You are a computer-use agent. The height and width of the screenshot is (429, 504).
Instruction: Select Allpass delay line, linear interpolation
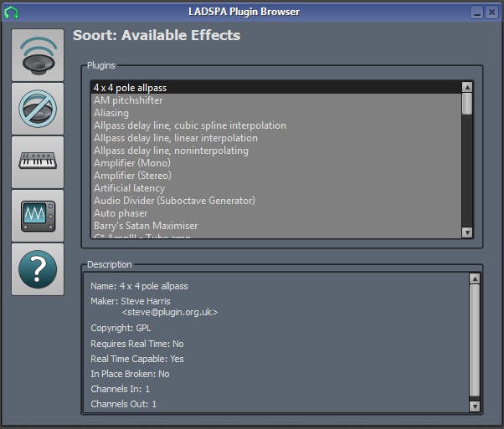[x=276, y=138]
